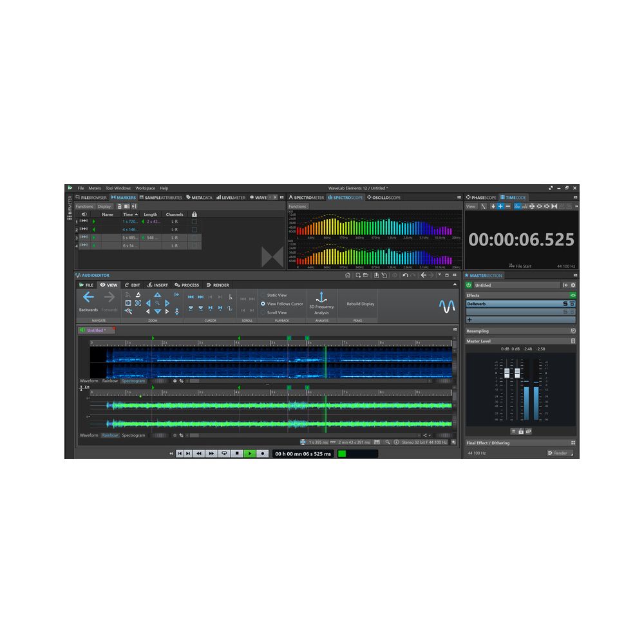Screen dimensions: 644x644
Task: Open the Display menu in the Markers panel
Action: pyautogui.click(x=106, y=206)
